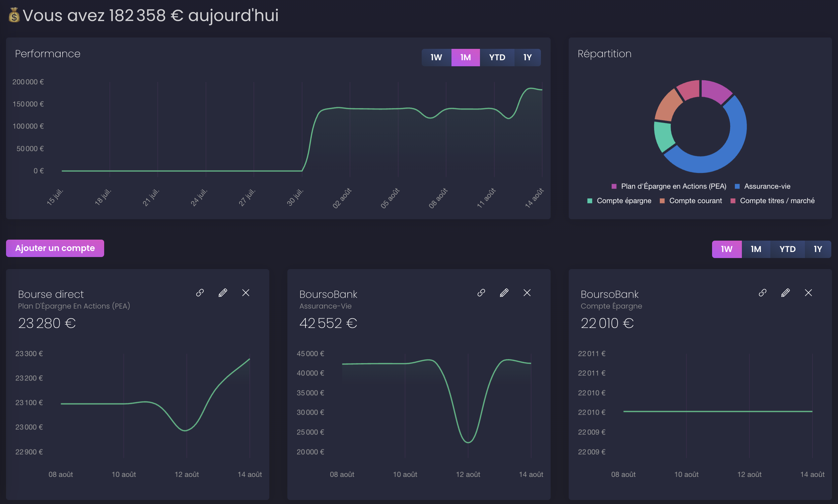Image resolution: width=838 pixels, height=504 pixels.
Task: Remove the BoursoBank Compte Épargne card
Action: 809,293
